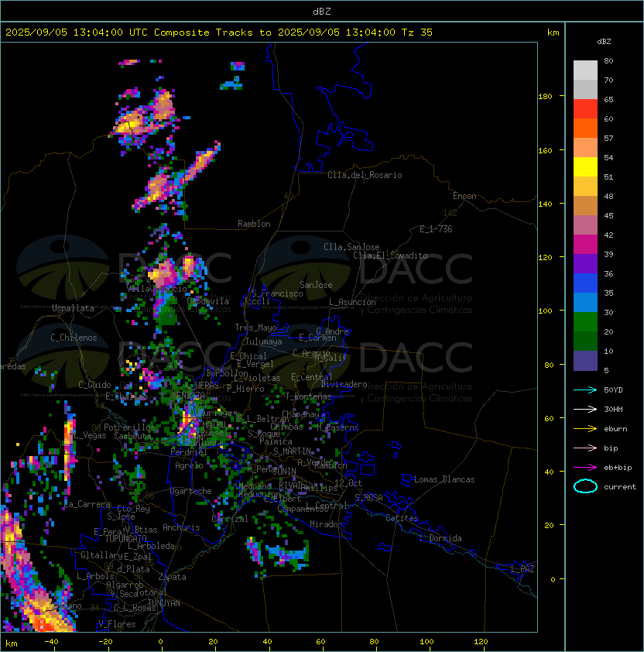Pick the light gray 70-80 dBZ swatch
The width and height of the screenshot is (644, 652).
coord(585,70)
